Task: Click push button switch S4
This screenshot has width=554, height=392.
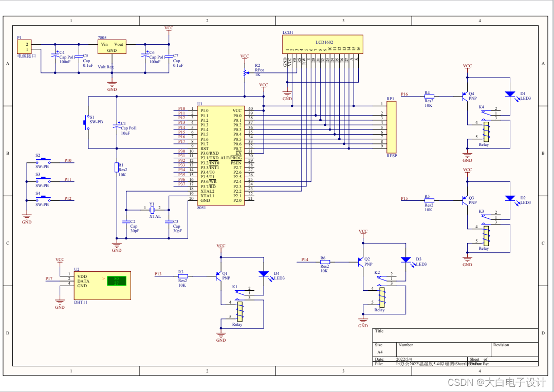Action: [43, 198]
